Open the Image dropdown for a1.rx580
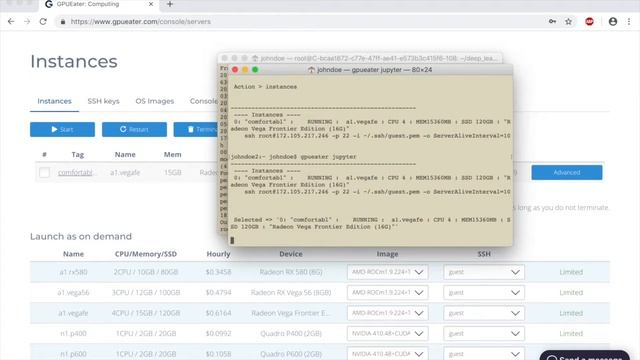This screenshot has width=640, height=360. (387, 272)
